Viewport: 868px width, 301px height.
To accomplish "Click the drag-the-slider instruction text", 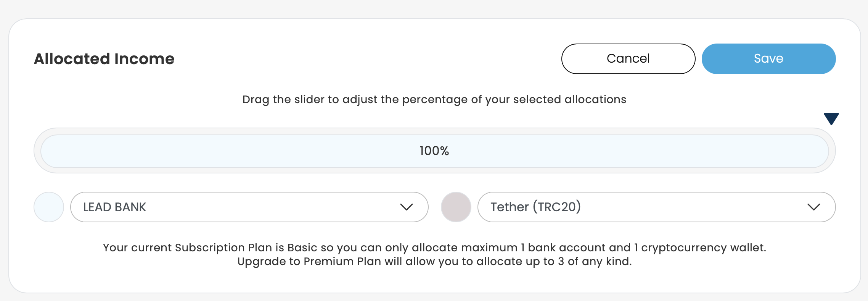I will 434,99.
